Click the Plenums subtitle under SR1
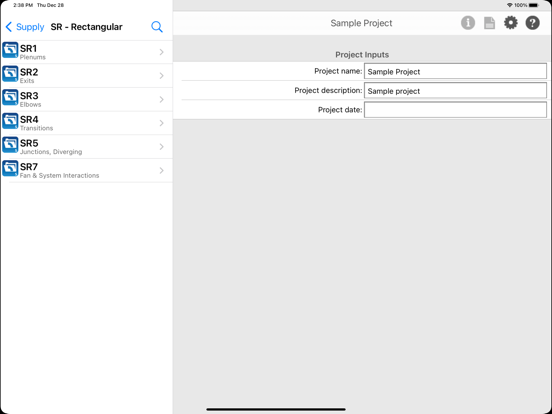The image size is (552, 414). [x=33, y=57]
